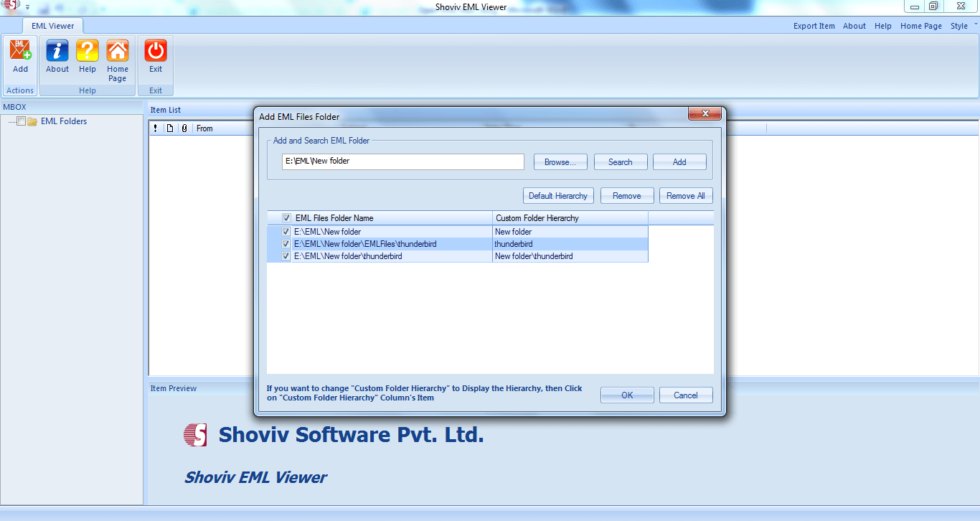Toggle the EML Folders tree checkbox
This screenshot has height=521, width=980.
coord(21,121)
